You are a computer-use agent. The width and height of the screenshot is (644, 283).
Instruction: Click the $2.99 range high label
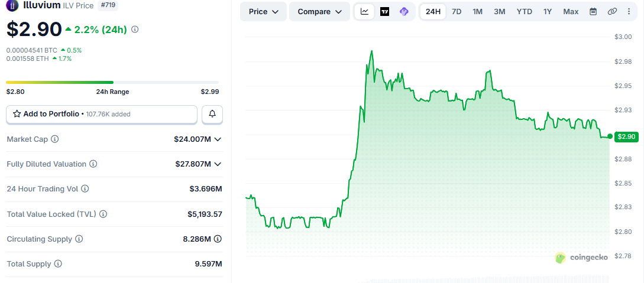pyautogui.click(x=210, y=92)
